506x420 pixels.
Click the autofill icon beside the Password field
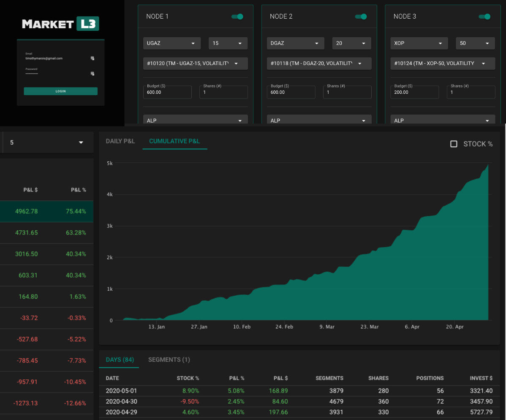(x=92, y=74)
